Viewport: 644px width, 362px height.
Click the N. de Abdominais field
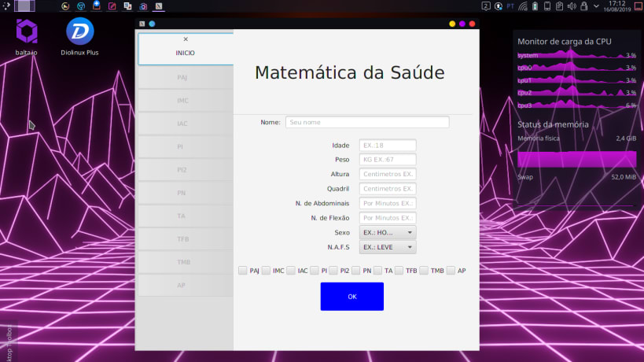[x=388, y=203]
